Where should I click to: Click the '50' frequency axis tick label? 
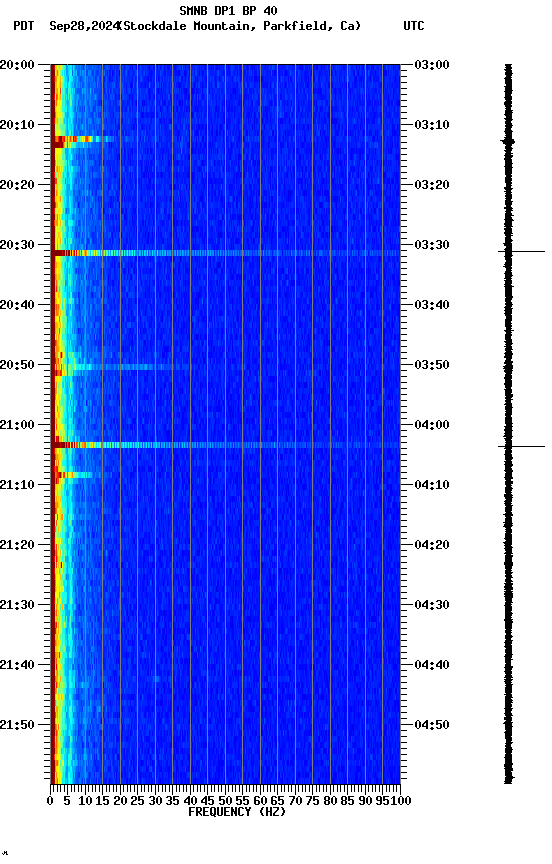tap(225, 802)
